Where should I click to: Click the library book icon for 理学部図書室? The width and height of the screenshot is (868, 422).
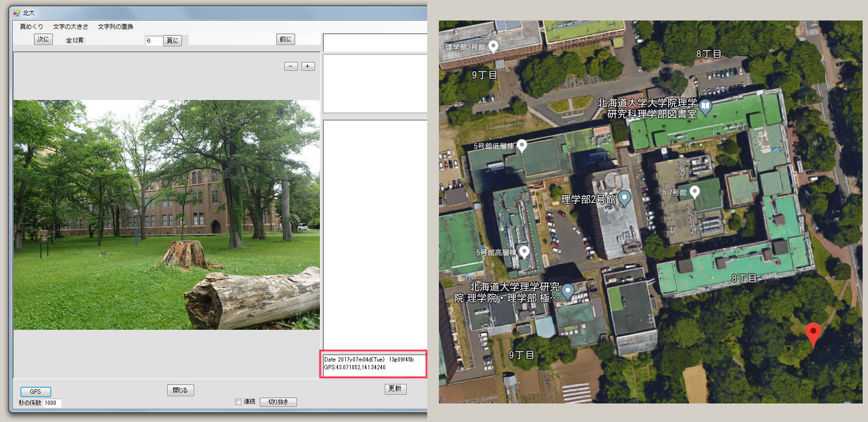pos(705,106)
